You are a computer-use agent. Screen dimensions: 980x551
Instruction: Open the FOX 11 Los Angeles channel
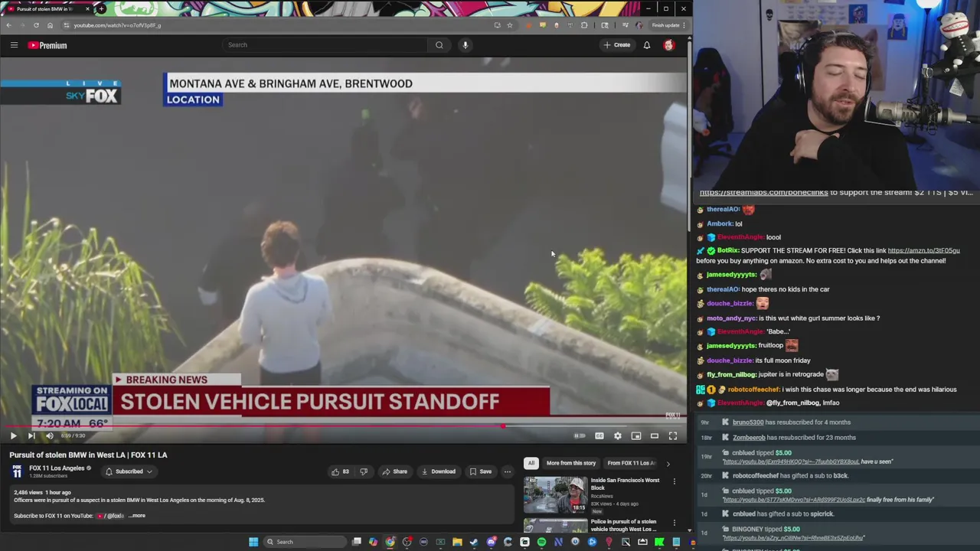point(57,468)
